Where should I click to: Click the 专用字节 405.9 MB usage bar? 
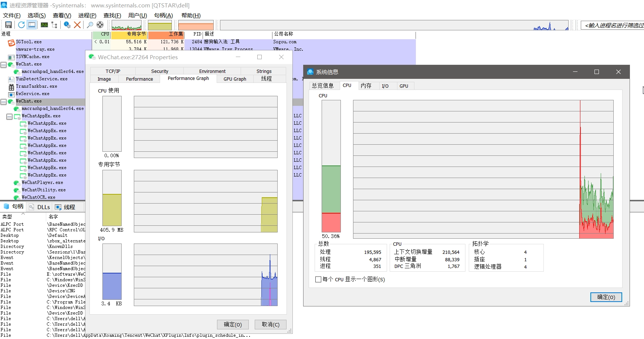[112, 198]
